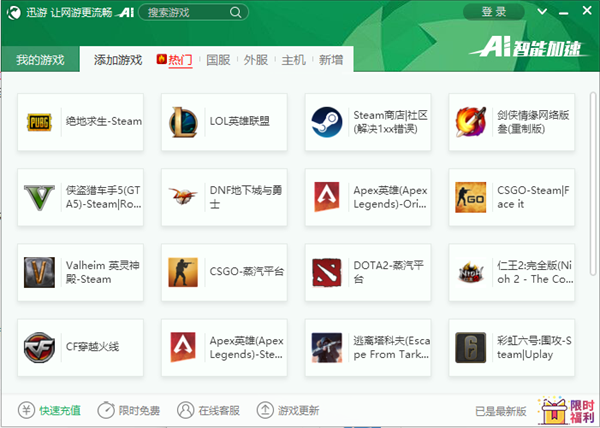Click the 游戏更新 upload arrow icon

coord(265,410)
